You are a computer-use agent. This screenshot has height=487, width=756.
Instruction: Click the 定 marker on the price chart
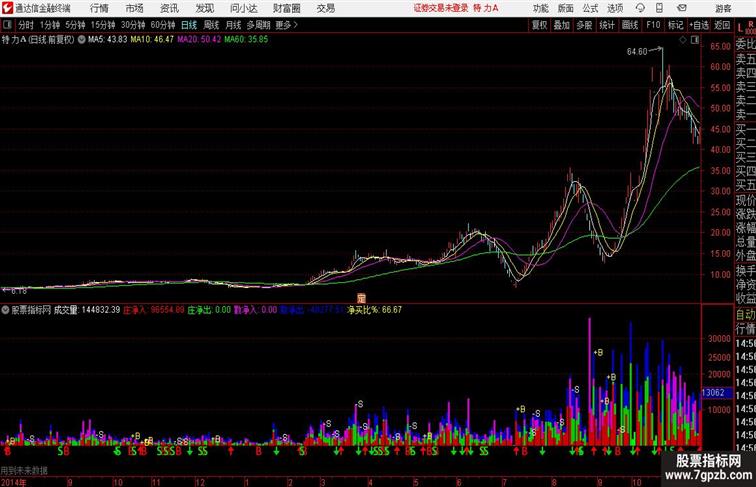361,298
